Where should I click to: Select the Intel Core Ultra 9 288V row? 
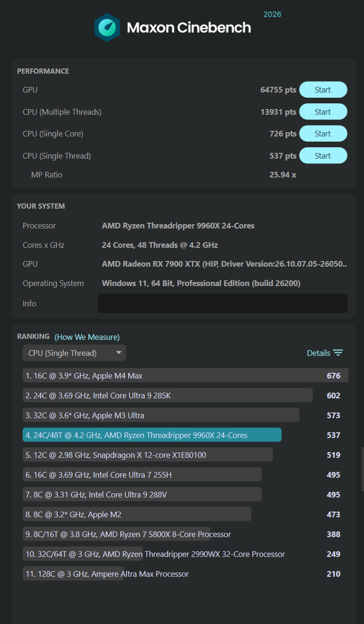[185, 495]
